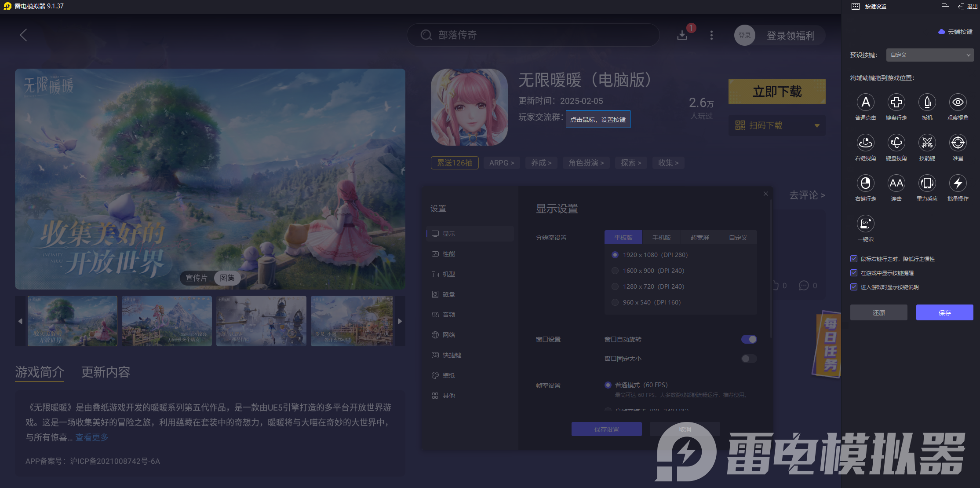The height and width of the screenshot is (488, 980).
Task: Select the 普通点击 key mapping tool
Action: point(866,102)
